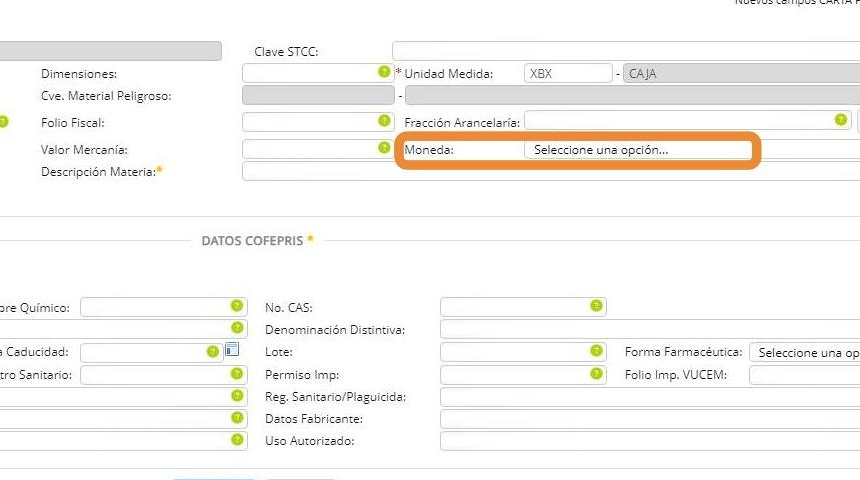Click the help icon in Nombre Químico field
This screenshot has height=480, width=860.
tap(237, 306)
